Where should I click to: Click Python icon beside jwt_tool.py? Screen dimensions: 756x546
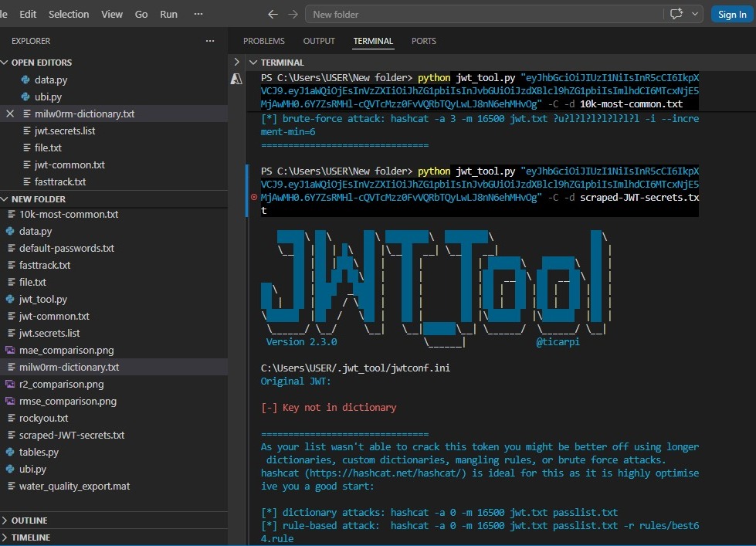pyautogui.click(x=10, y=299)
